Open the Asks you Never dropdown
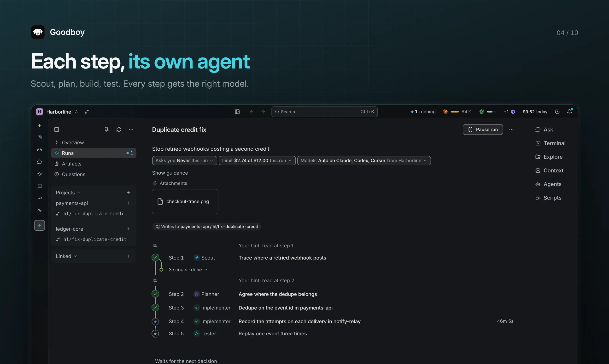609x364 pixels. 184,161
